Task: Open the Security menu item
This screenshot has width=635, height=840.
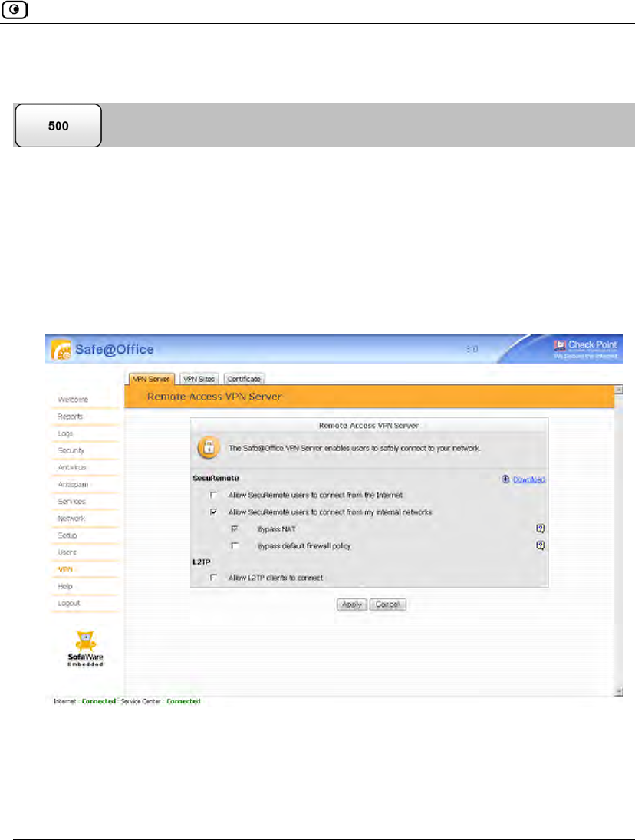Action: click(71, 450)
